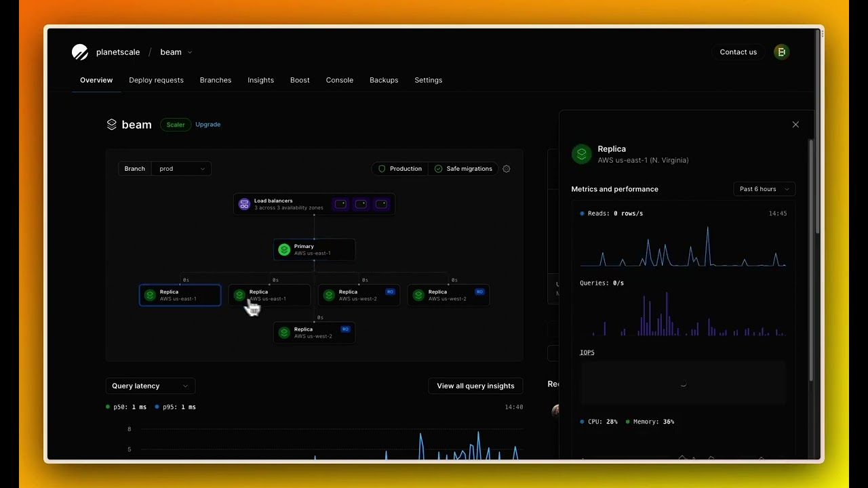Image resolution: width=868 pixels, height=488 pixels.
Task: Click the purple Load balancers node icon
Action: 244,204
